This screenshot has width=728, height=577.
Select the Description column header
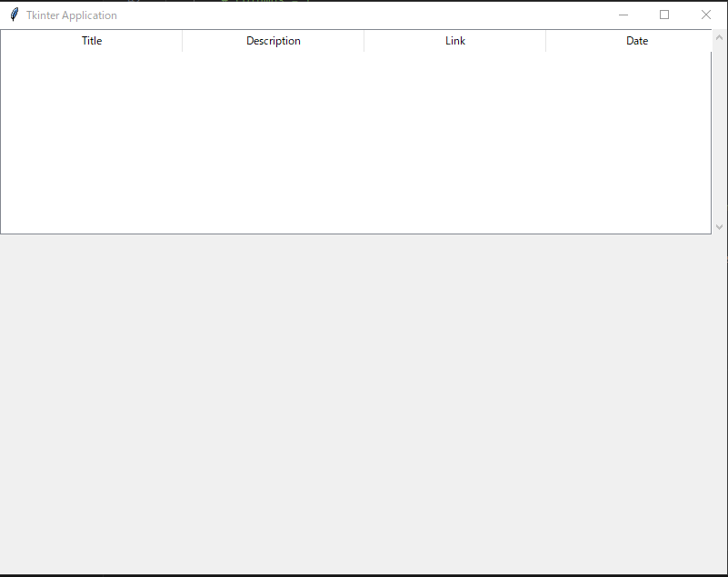[x=274, y=41]
